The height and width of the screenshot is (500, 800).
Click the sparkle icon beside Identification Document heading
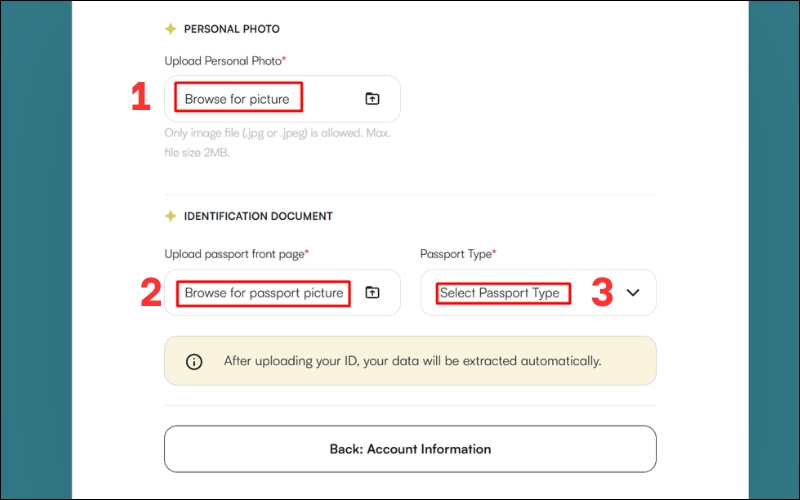pyautogui.click(x=170, y=216)
